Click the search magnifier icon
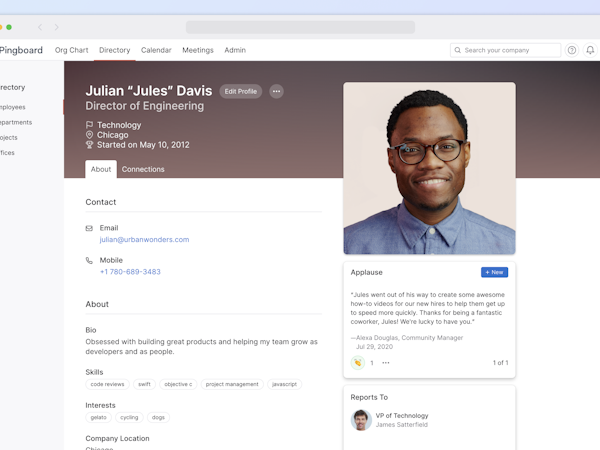This screenshot has width=600, height=450. 458,50
